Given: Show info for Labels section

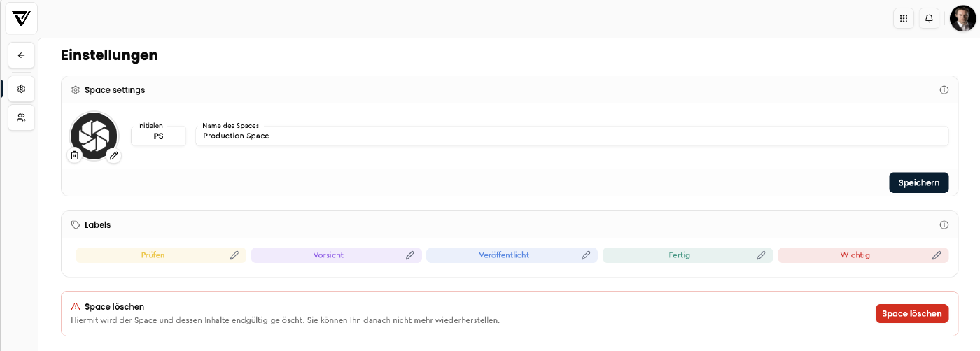Looking at the screenshot, I should (944, 225).
